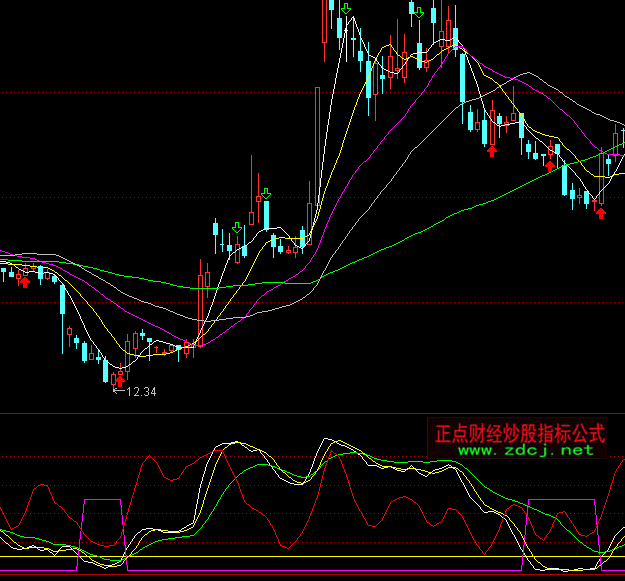Click the first red arrow after the peak
Image resolution: width=625 pixels, height=581 pixels.
(x=491, y=150)
